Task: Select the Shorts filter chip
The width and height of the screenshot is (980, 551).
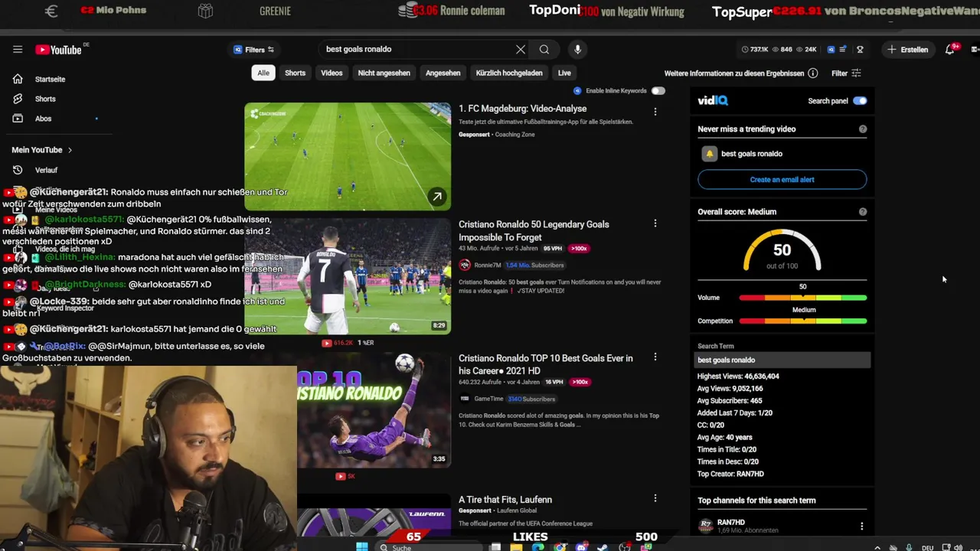Action: [295, 73]
